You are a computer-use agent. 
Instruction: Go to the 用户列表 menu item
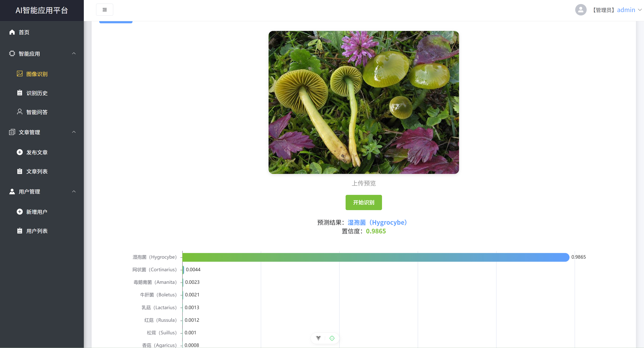[37, 231]
